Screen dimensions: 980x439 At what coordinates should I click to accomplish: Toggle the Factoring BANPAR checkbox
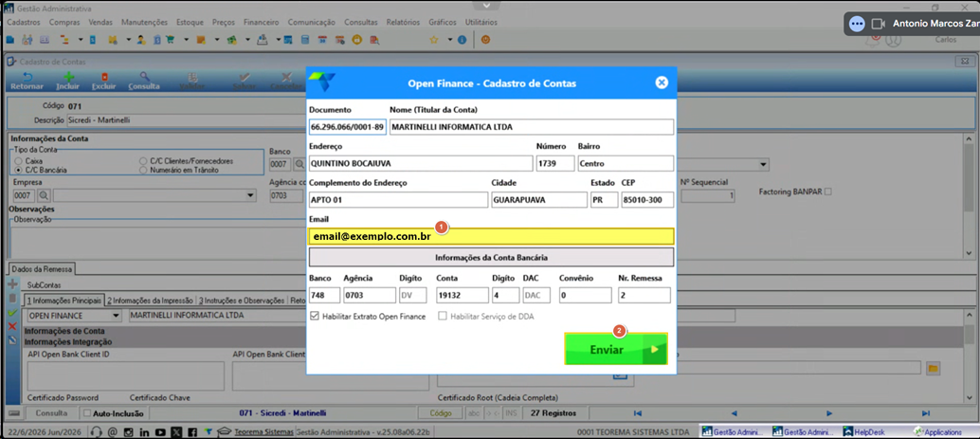(x=828, y=192)
